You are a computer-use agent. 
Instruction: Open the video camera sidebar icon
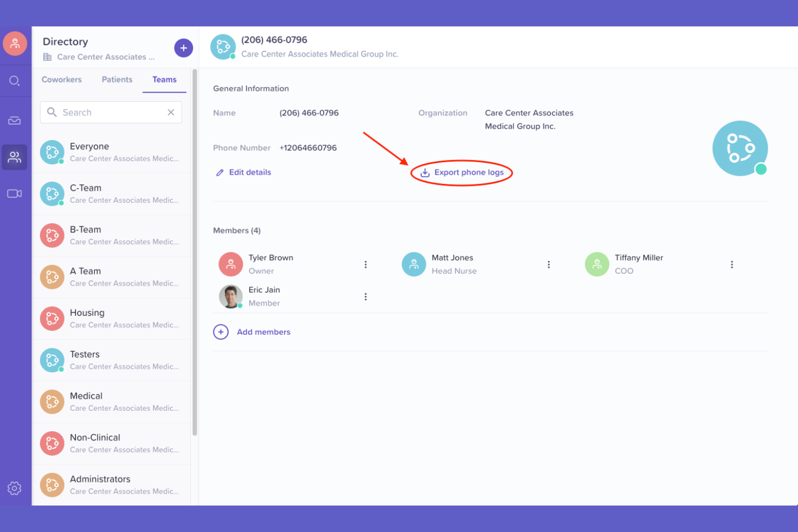click(x=15, y=194)
